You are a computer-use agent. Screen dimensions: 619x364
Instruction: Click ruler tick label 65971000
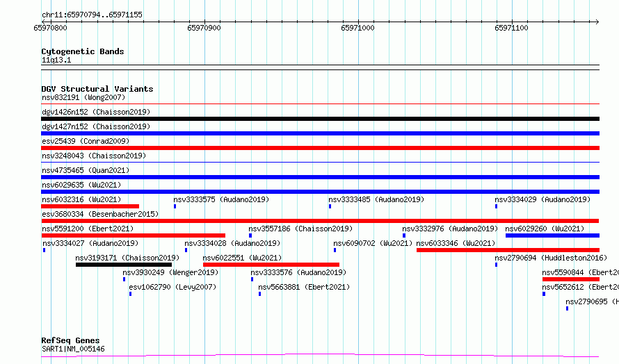point(357,28)
